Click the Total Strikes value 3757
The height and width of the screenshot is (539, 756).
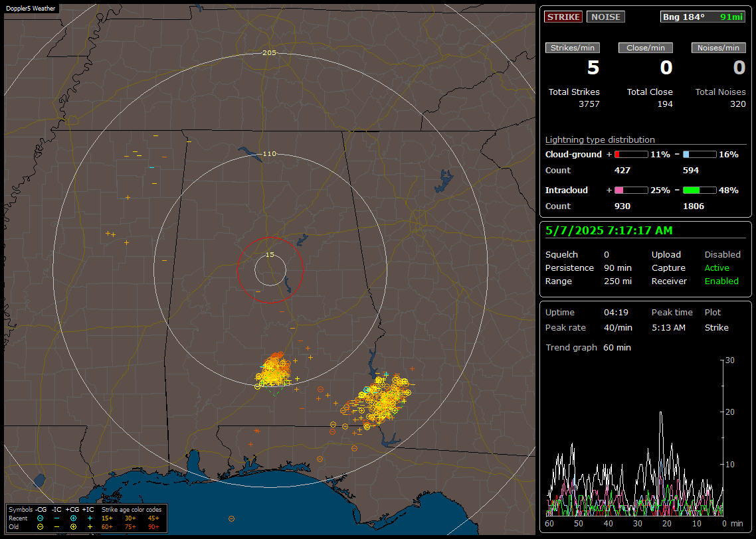589,104
